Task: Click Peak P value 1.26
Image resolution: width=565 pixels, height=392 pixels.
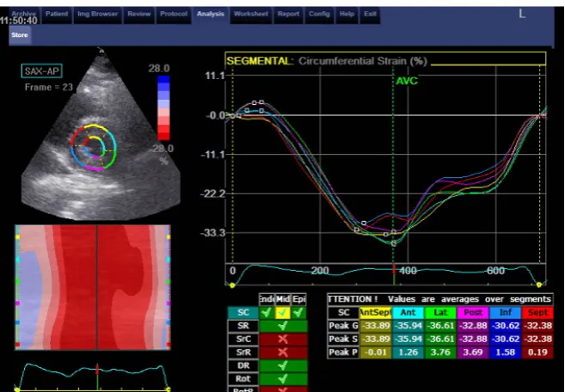Action: (x=408, y=352)
